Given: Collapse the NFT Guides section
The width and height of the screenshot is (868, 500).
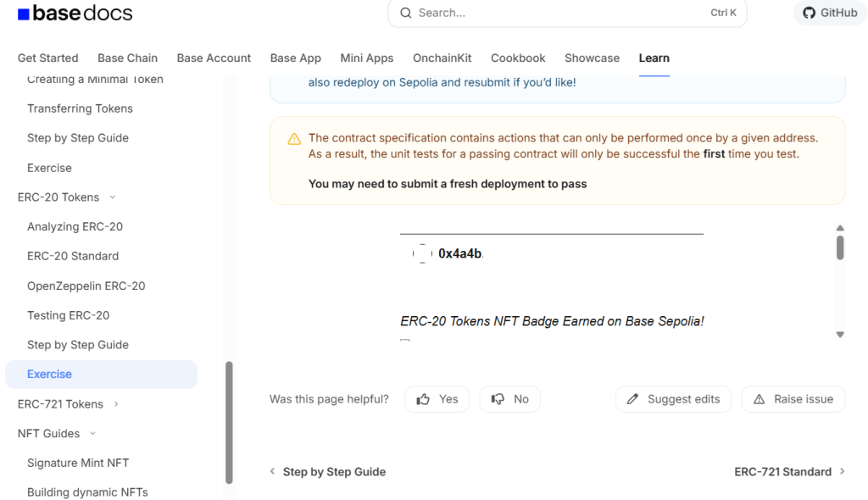Looking at the screenshot, I should [93, 434].
